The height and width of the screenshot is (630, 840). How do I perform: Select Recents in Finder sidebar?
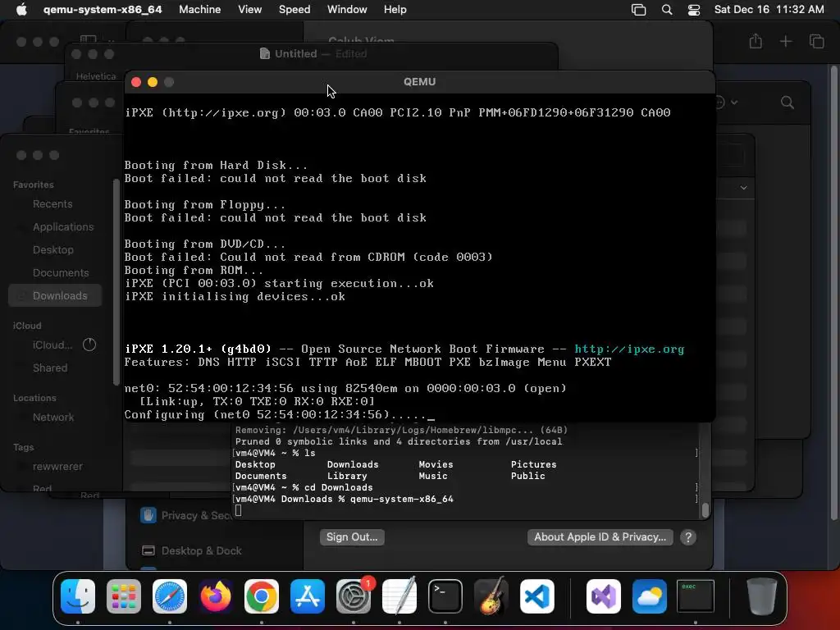pyautogui.click(x=52, y=203)
